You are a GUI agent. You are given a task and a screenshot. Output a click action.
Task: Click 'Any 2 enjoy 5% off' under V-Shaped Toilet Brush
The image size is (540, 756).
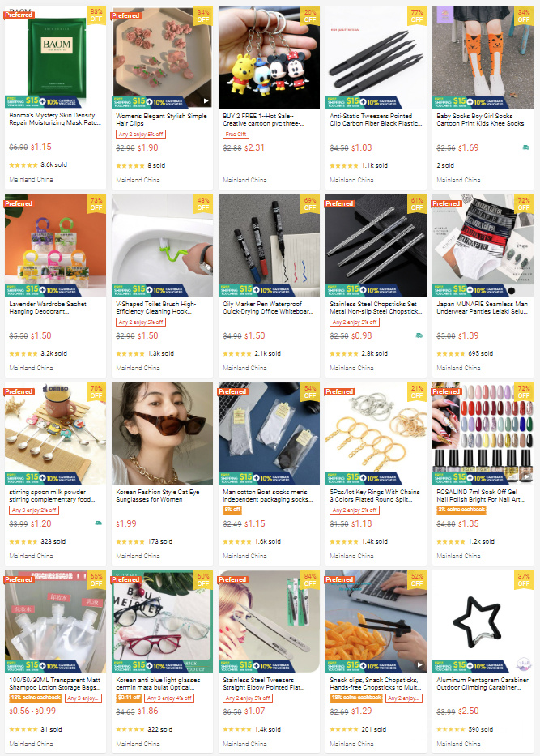(141, 322)
